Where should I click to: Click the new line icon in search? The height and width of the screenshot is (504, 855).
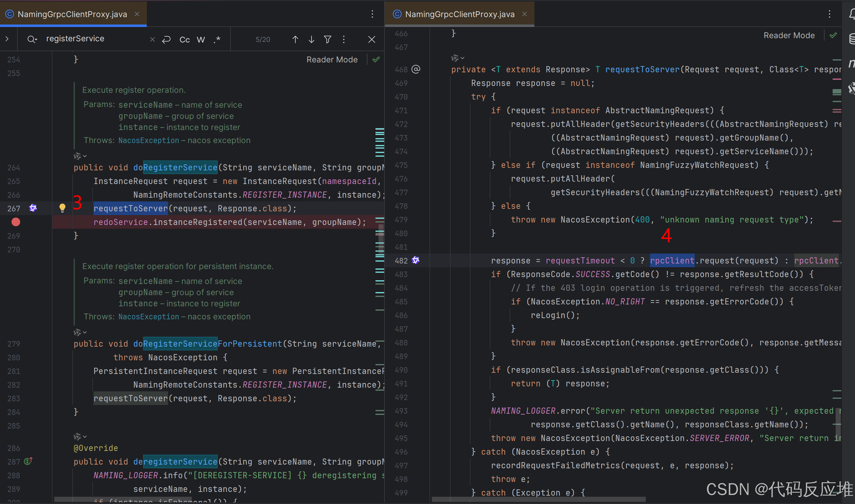(x=166, y=39)
